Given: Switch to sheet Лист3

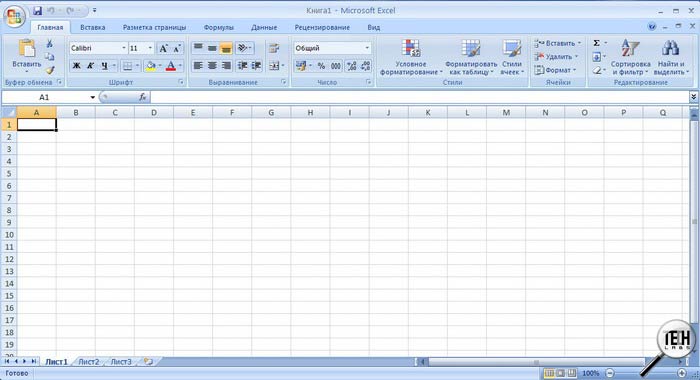Looking at the screenshot, I should pos(121,362).
